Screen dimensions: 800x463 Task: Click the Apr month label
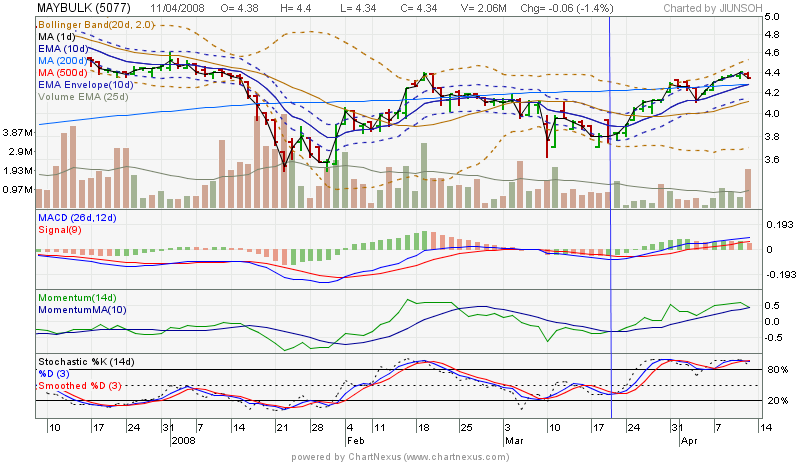coord(689,441)
